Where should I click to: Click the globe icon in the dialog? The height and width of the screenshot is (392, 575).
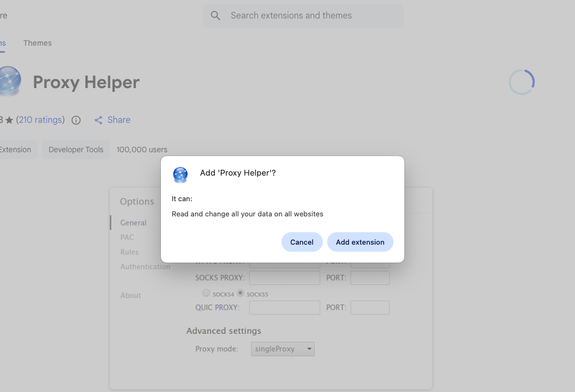click(x=180, y=175)
